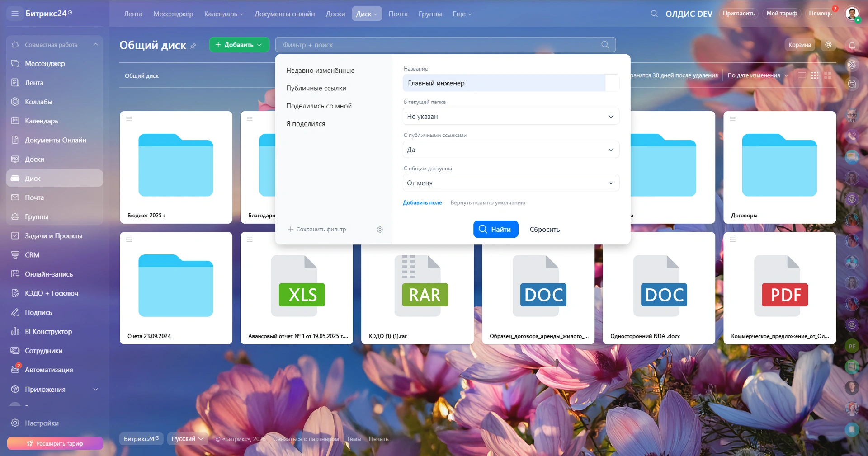Screen dimensions: 868x456
Task: Open the С публичными ссылками dropdown
Action: click(510, 150)
